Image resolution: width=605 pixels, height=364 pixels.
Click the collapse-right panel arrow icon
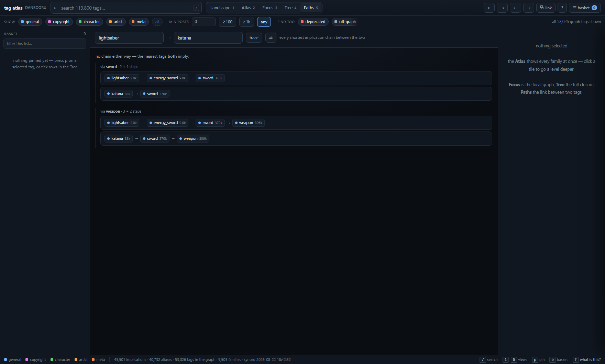(502, 8)
